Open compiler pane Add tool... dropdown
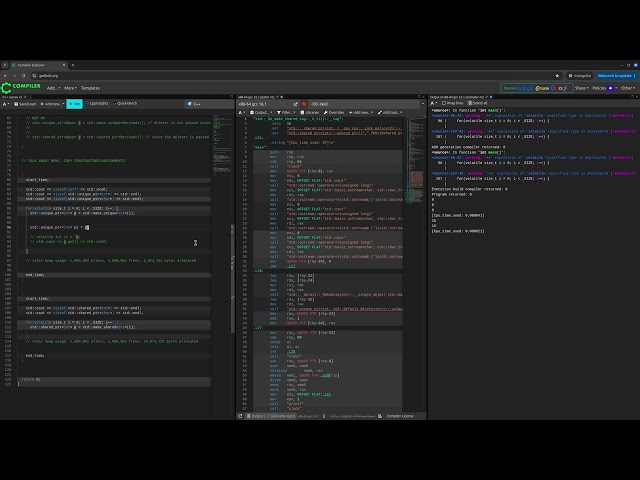 (390, 112)
